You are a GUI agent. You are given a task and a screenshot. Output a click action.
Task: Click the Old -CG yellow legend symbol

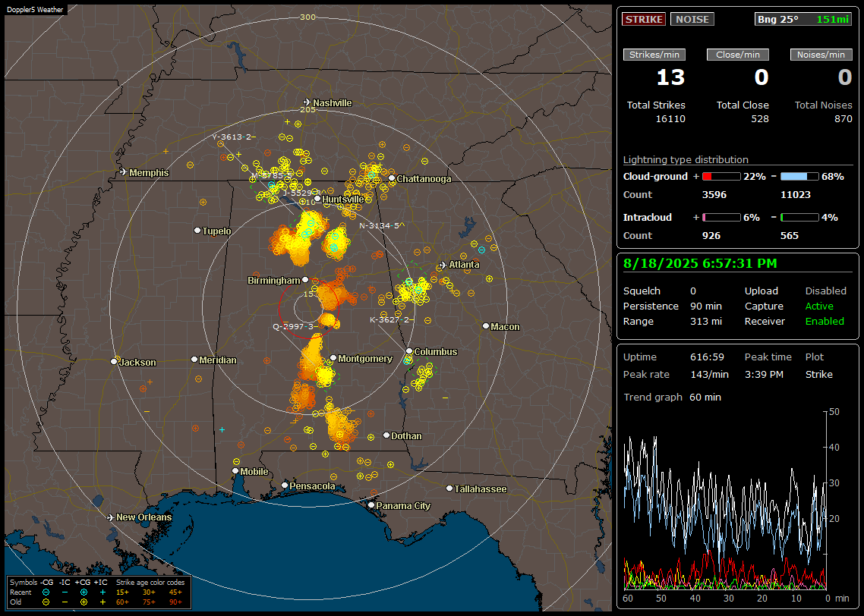click(x=46, y=602)
